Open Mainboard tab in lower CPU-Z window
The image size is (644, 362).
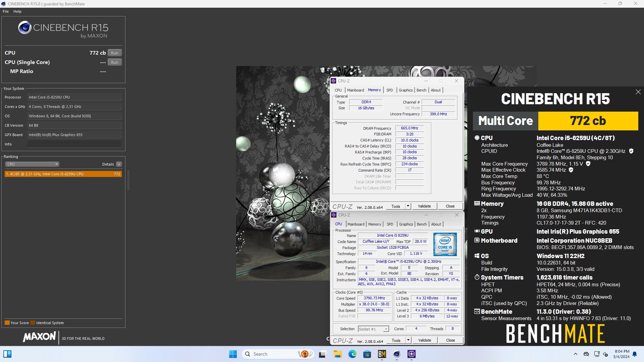click(356, 224)
